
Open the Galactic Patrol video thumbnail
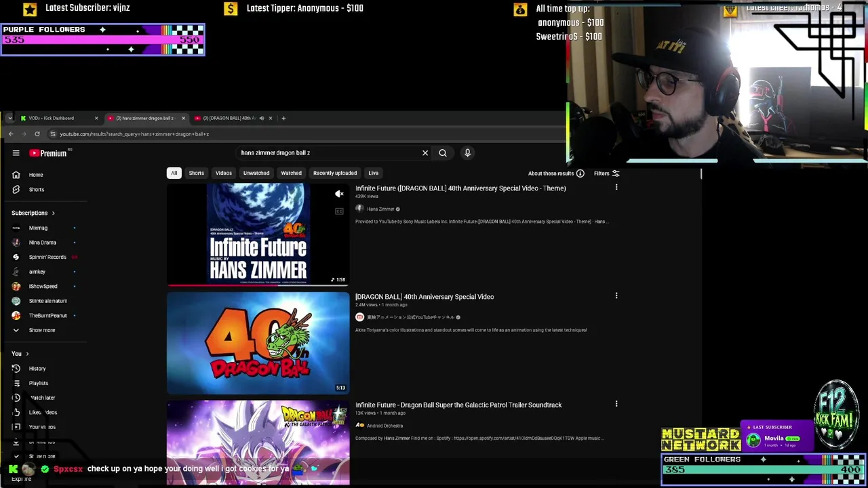pos(258,443)
